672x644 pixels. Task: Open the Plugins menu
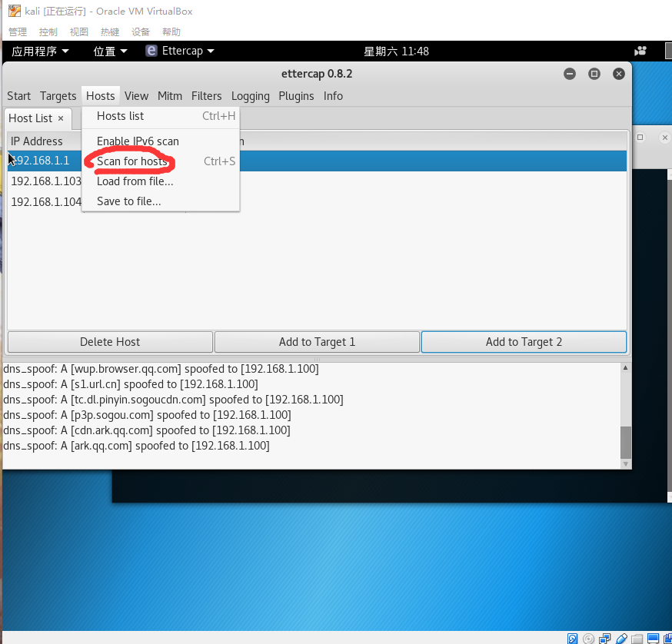click(296, 96)
